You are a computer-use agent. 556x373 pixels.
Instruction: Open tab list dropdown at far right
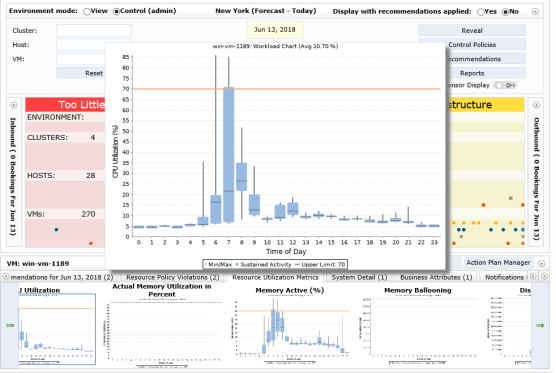click(545, 276)
